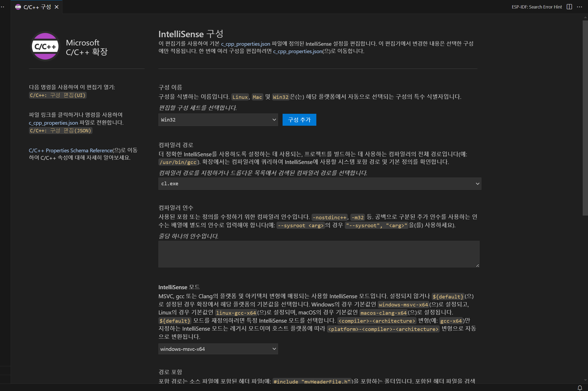
Task: Click the ellipsis at top-left corner
Action: pyautogui.click(x=2, y=7)
